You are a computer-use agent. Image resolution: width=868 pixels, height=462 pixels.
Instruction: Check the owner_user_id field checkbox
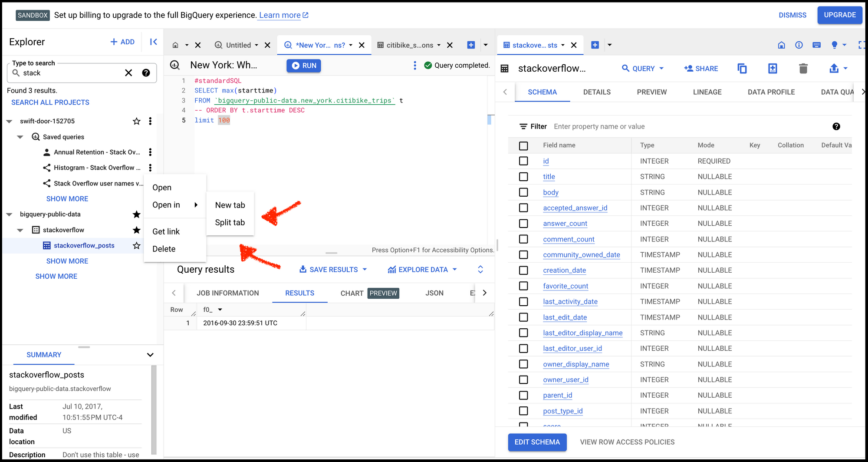coord(523,380)
